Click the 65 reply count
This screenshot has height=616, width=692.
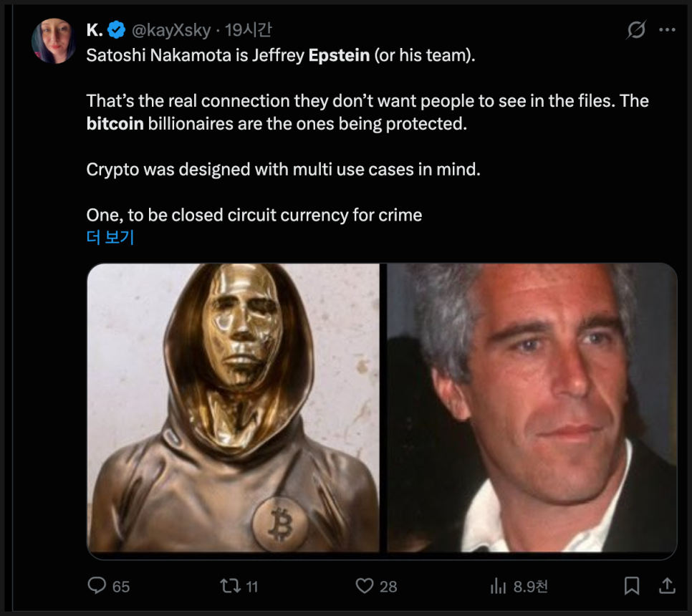(x=121, y=587)
